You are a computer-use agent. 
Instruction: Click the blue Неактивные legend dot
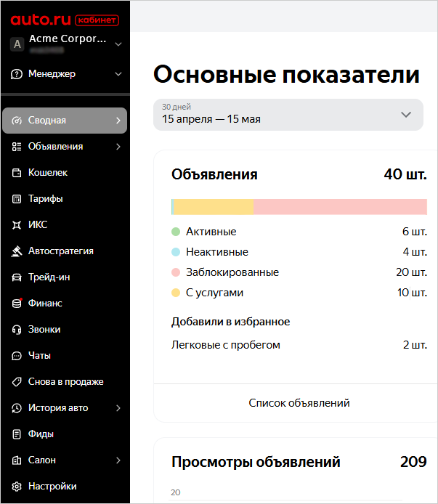point(176,252)
